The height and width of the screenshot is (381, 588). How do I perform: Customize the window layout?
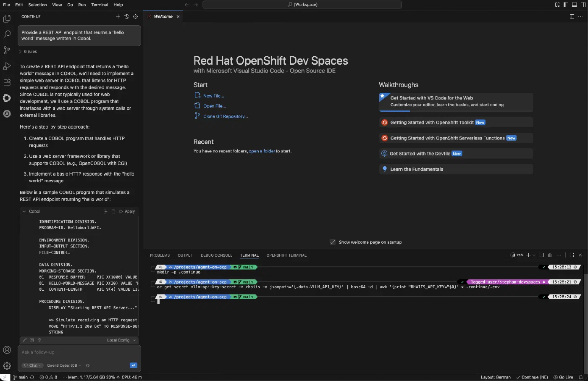click(x=557, y=5)
